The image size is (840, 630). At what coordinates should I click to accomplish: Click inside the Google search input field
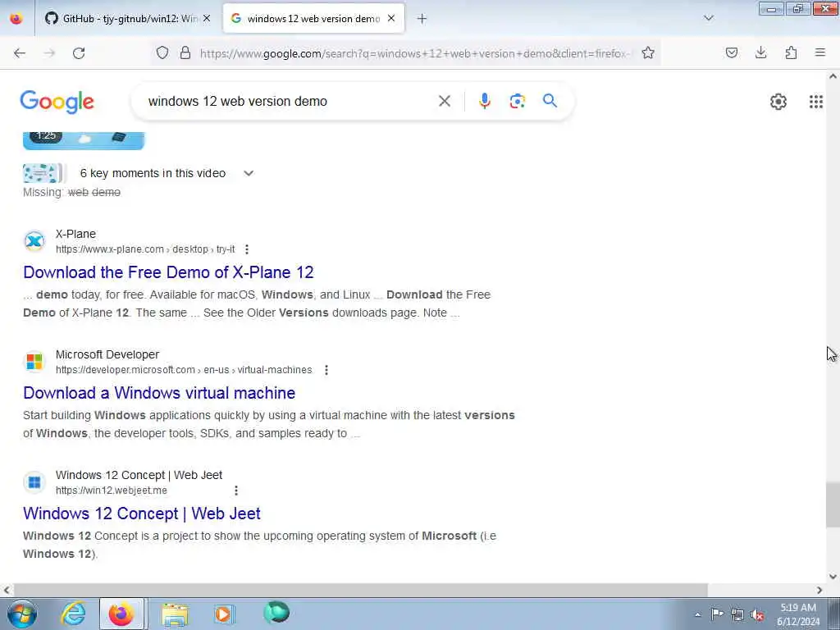pos(290,101)
